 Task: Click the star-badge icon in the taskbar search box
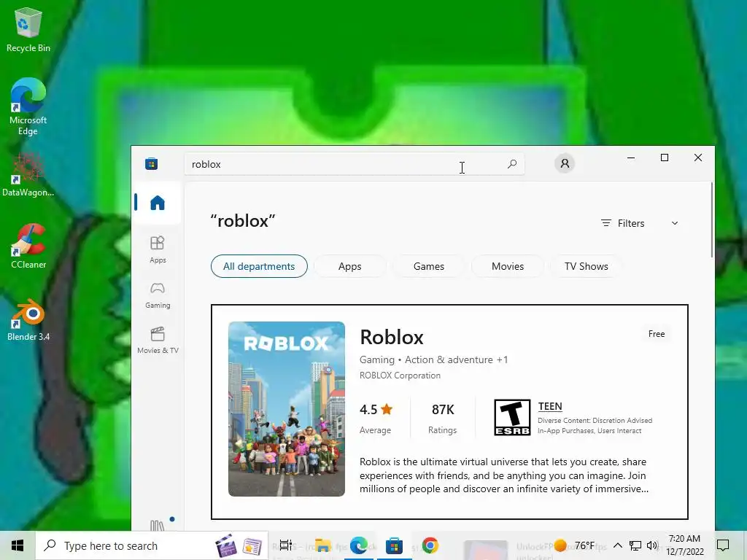click(x=252, y=547)
